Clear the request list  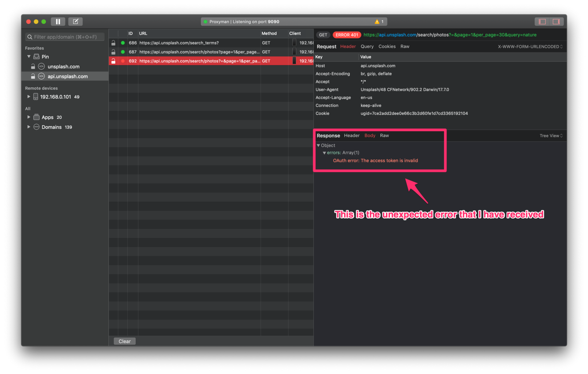point(125,341)
